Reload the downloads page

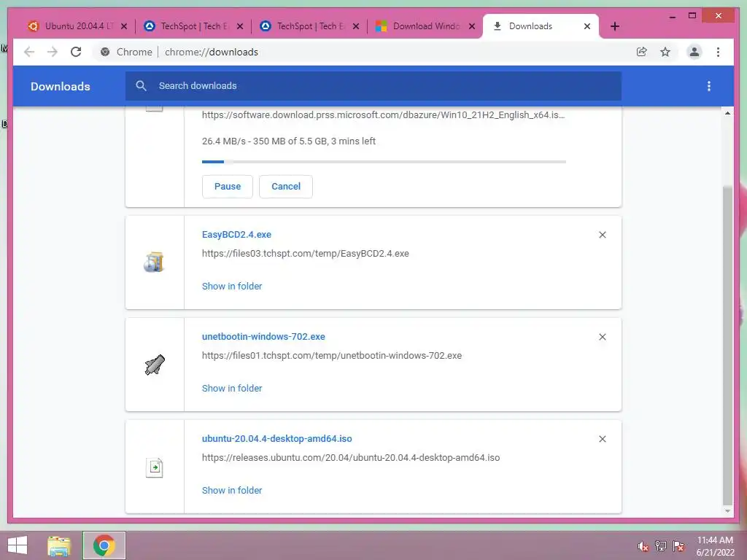click(x=76, y=52)
